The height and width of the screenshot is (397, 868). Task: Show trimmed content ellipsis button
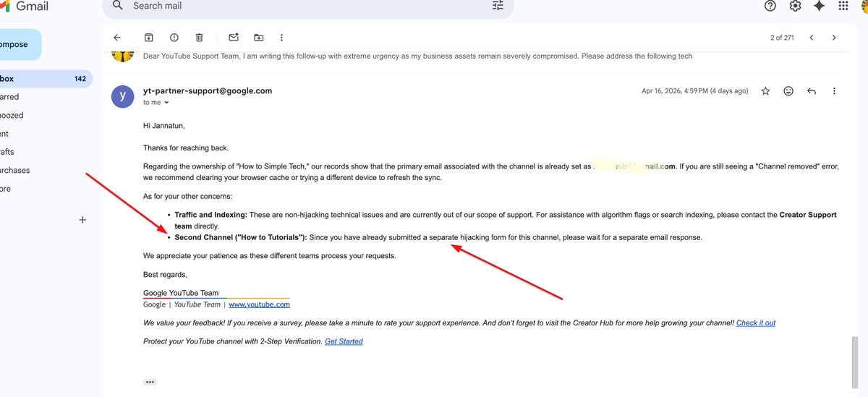150,382
